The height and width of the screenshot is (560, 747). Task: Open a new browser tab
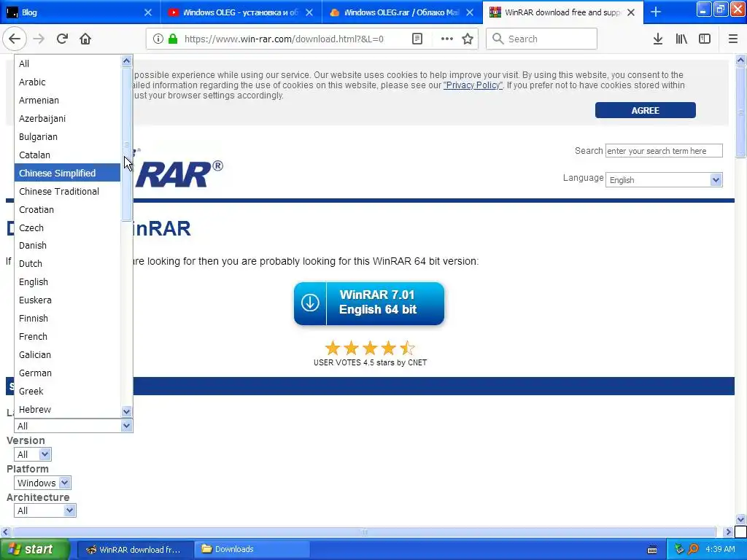656,12
